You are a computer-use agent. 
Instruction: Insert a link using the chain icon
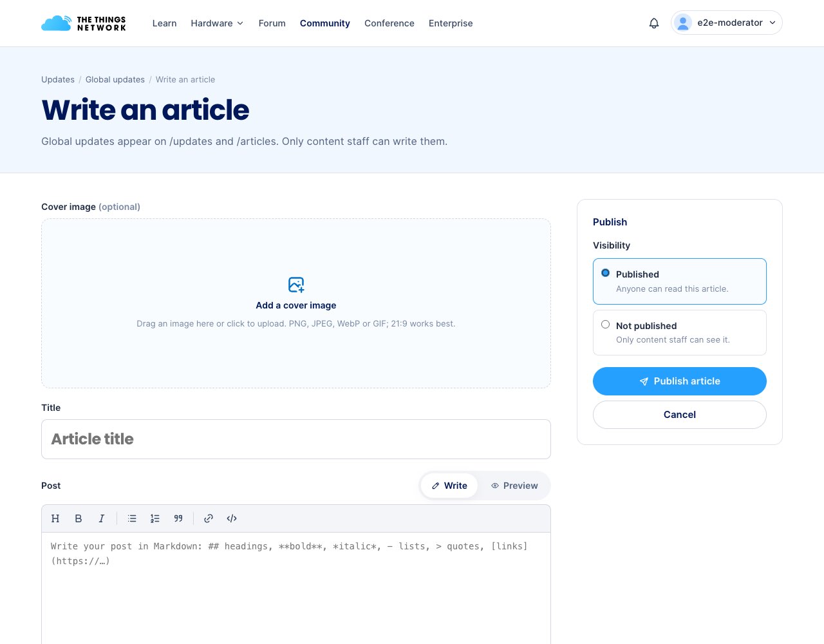point(209,518)
